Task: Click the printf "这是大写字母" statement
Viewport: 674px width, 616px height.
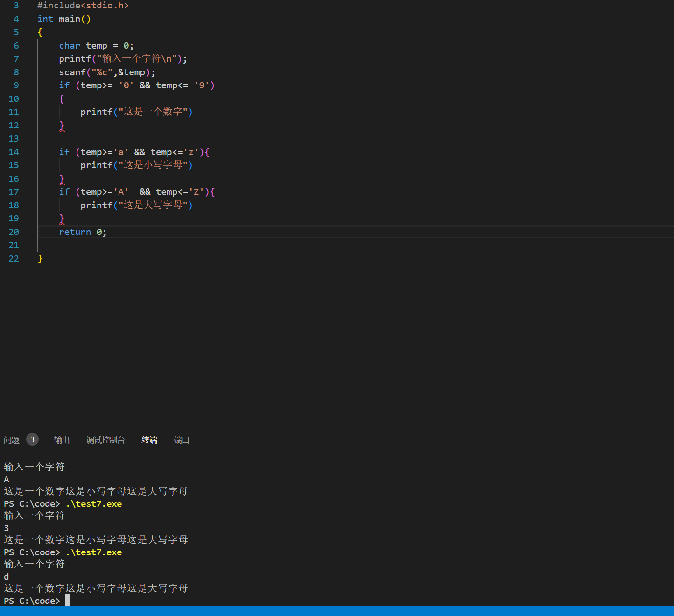Action: [x=136, y=205]
